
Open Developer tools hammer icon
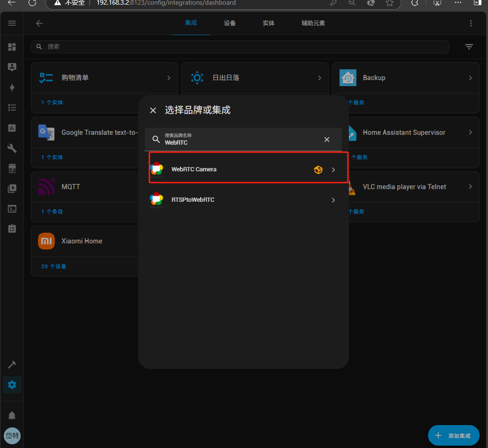[12, 365]
